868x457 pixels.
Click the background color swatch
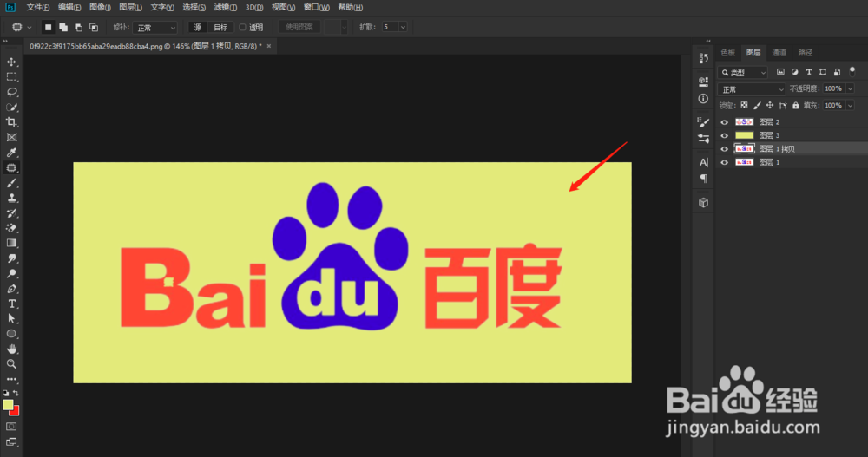(16, 411)
